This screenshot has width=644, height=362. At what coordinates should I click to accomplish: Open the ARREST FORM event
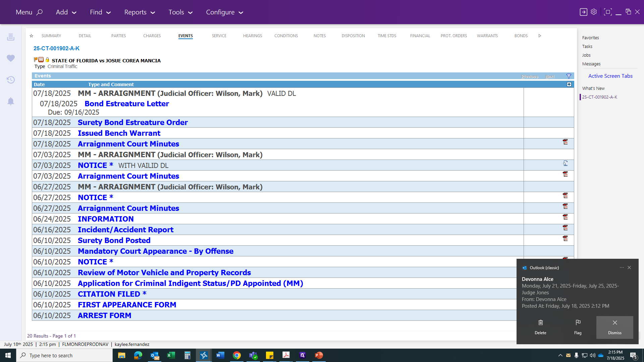(x=104, y=316)
